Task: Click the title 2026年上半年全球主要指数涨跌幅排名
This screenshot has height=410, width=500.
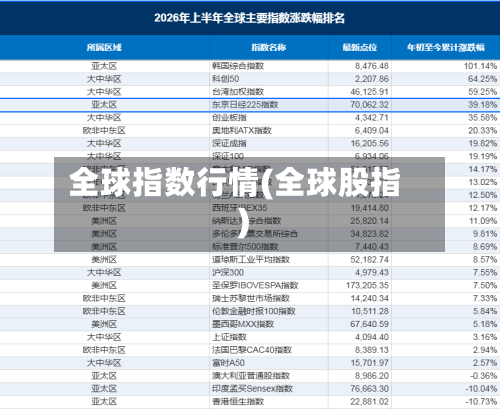Action: point(249,18)
